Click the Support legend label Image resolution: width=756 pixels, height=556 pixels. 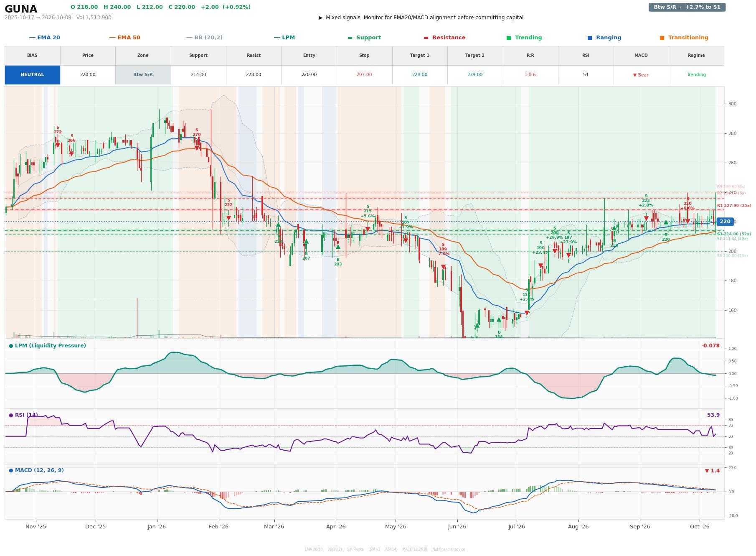click(368, 38)
